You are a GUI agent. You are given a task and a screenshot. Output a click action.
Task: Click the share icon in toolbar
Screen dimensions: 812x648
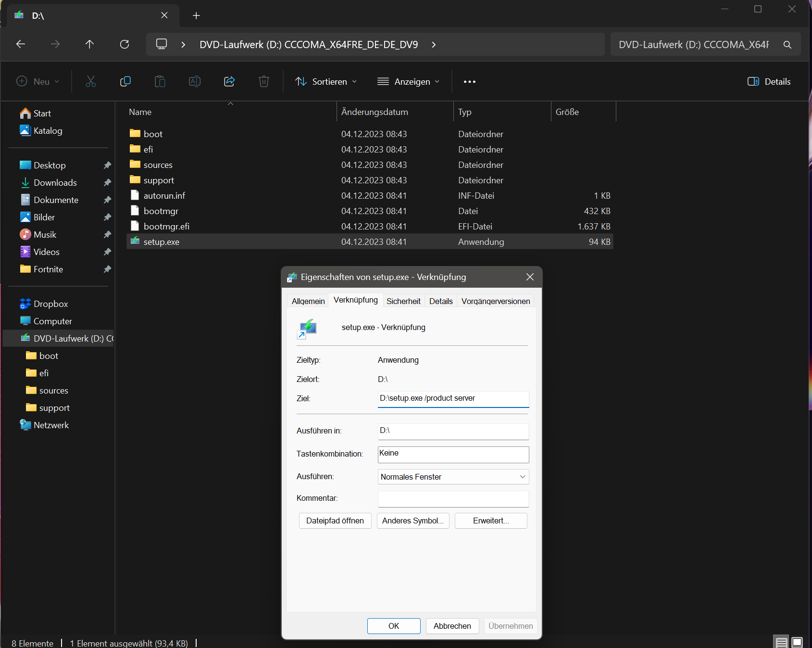pyautogui.click(x=229, y=81)
